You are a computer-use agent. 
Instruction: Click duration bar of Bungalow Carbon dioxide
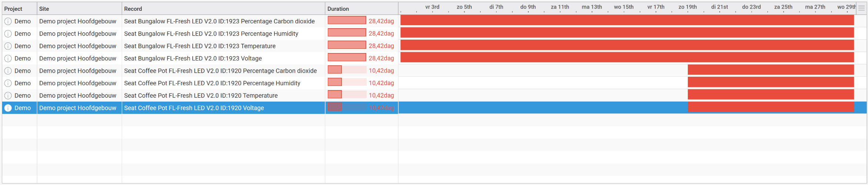tap(347, 20)
